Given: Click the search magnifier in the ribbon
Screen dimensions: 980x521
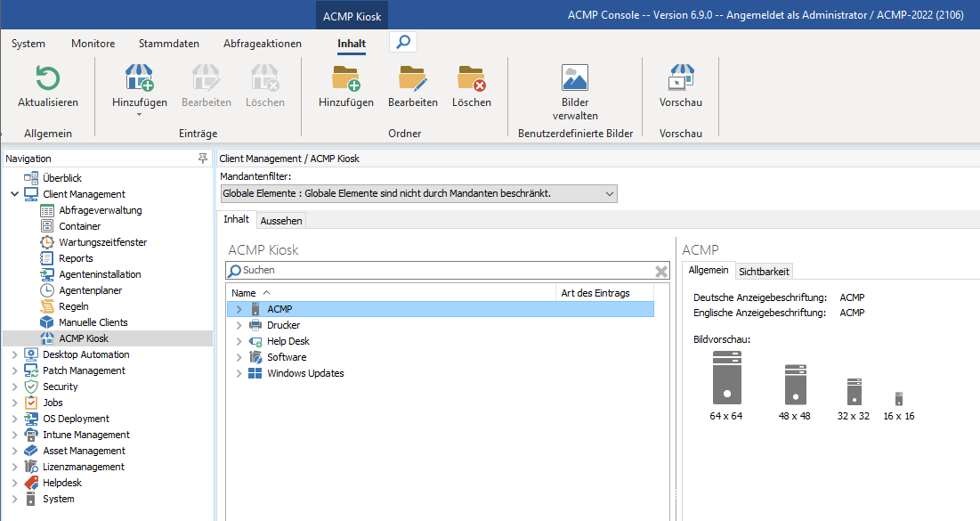Looking at the screenshot, I should [x=402, y=41].
